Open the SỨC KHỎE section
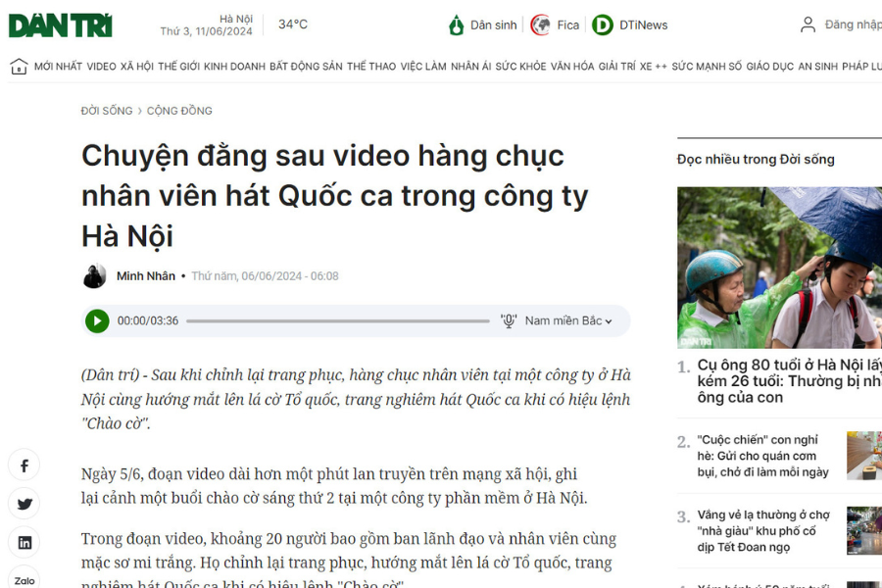 pos(521,67)
